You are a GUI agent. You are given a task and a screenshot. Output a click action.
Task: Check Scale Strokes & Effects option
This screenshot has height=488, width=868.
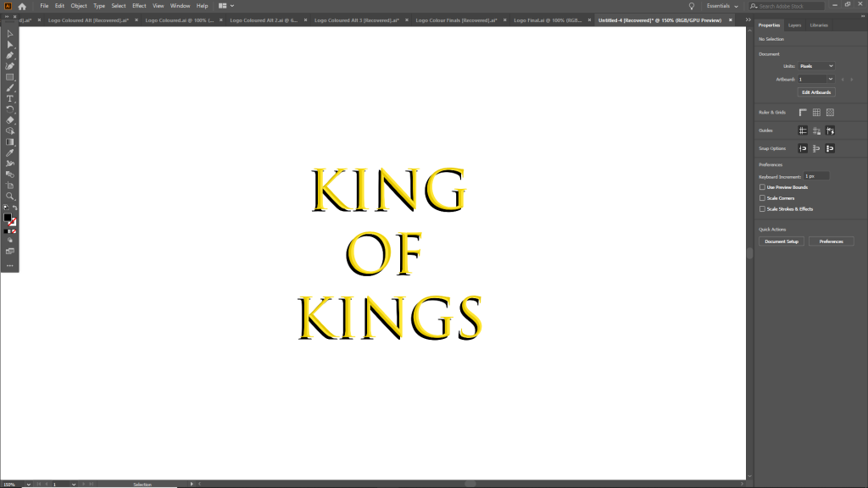[x=762, y=208]
